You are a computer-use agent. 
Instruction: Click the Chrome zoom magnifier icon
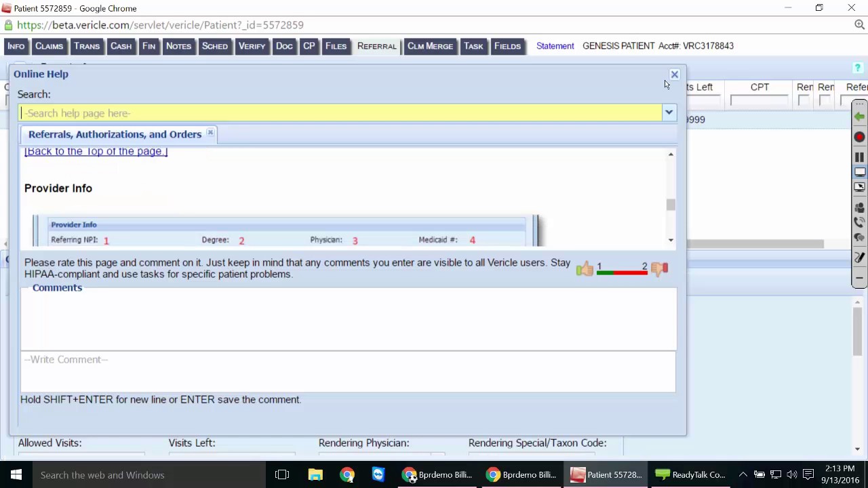(859, 25)
